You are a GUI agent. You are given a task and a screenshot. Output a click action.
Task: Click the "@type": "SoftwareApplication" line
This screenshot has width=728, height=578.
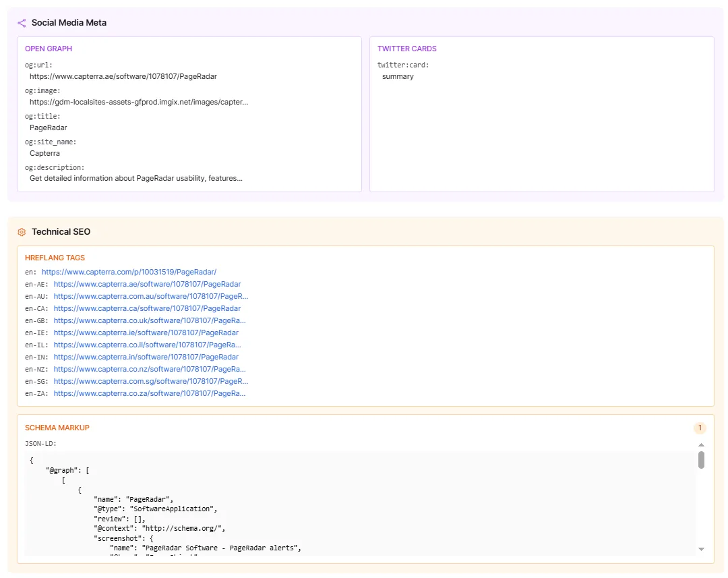[x=156, y=509]
